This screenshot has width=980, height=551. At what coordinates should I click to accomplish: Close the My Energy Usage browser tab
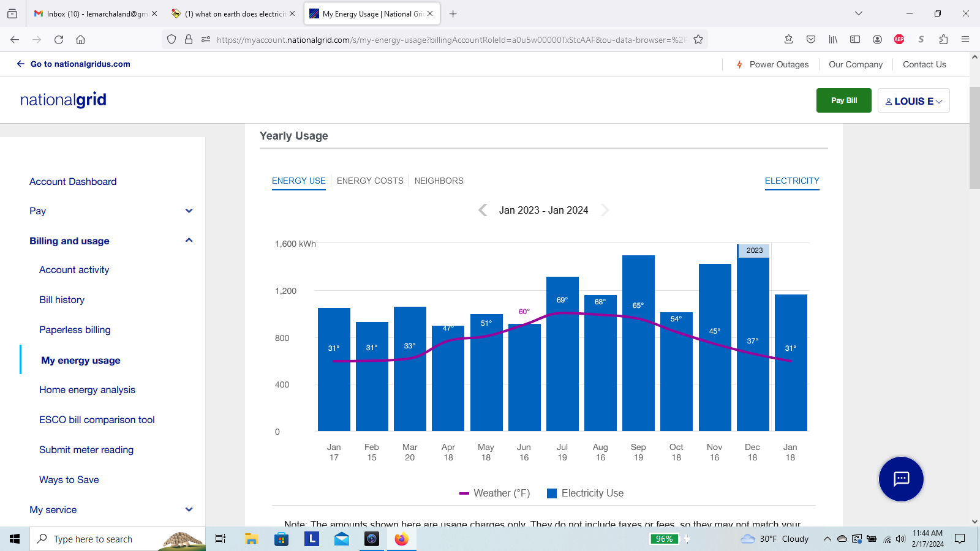[x=430, y=13]
